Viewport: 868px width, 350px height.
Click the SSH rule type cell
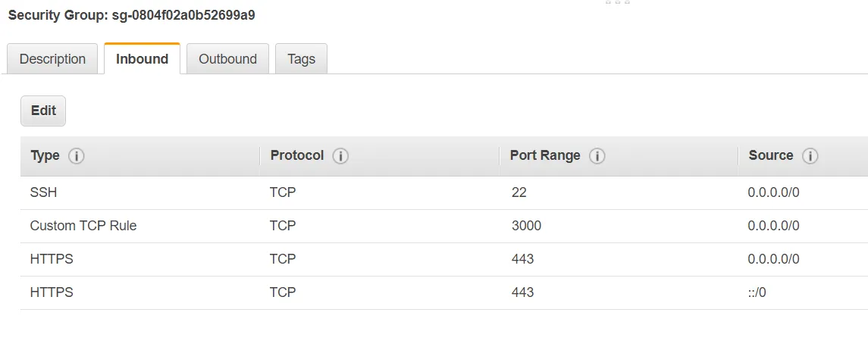point(44,192)
